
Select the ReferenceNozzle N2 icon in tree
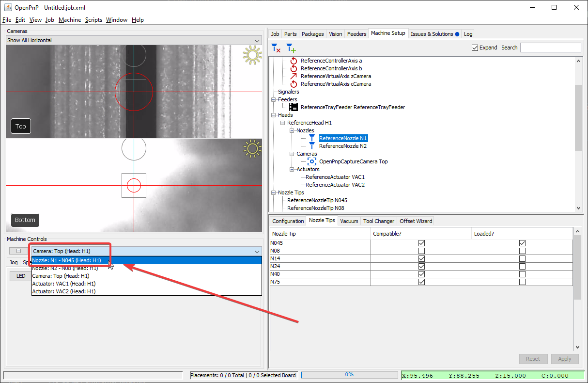[312, 146]
